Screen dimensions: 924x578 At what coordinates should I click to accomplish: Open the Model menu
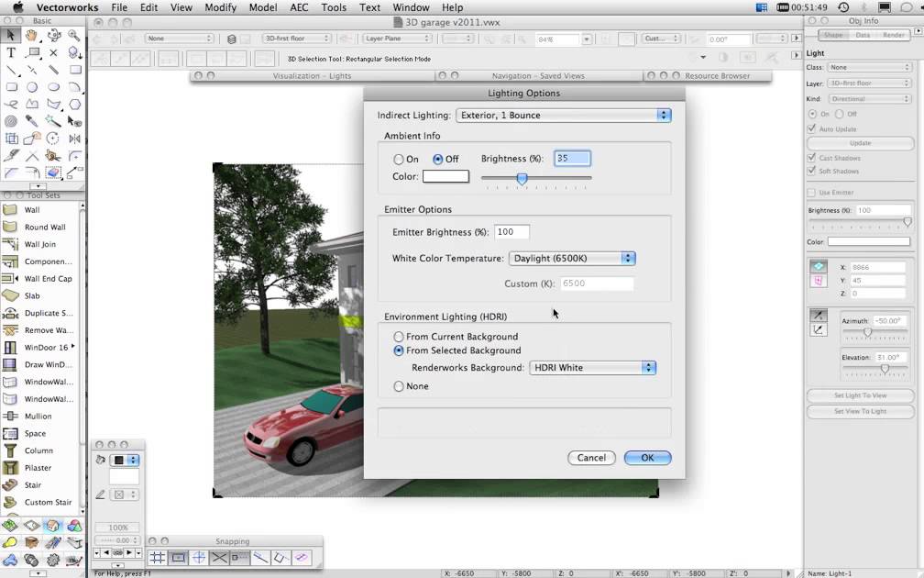pos(263,7)
